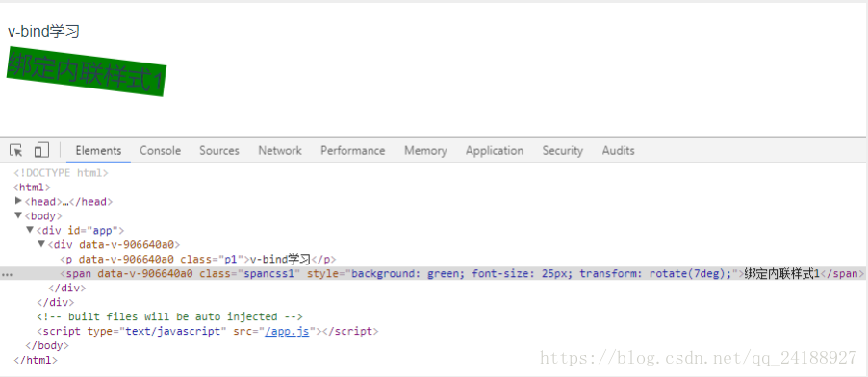Click the v-bind学习 paragraph in the page
This screenshot has width=868, height=377.
pyautogui.click(x=43, y=31)
